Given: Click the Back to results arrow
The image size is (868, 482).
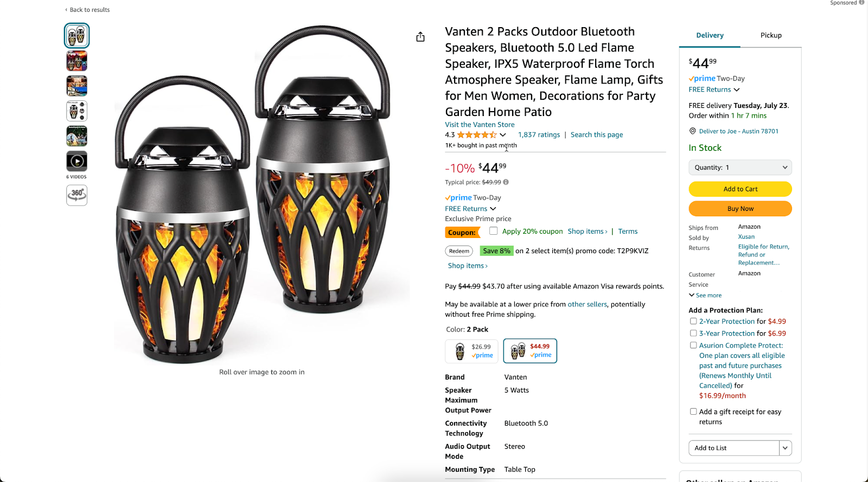Looking at the screenshot, I should pyautogui.click(x=66, y=9).
